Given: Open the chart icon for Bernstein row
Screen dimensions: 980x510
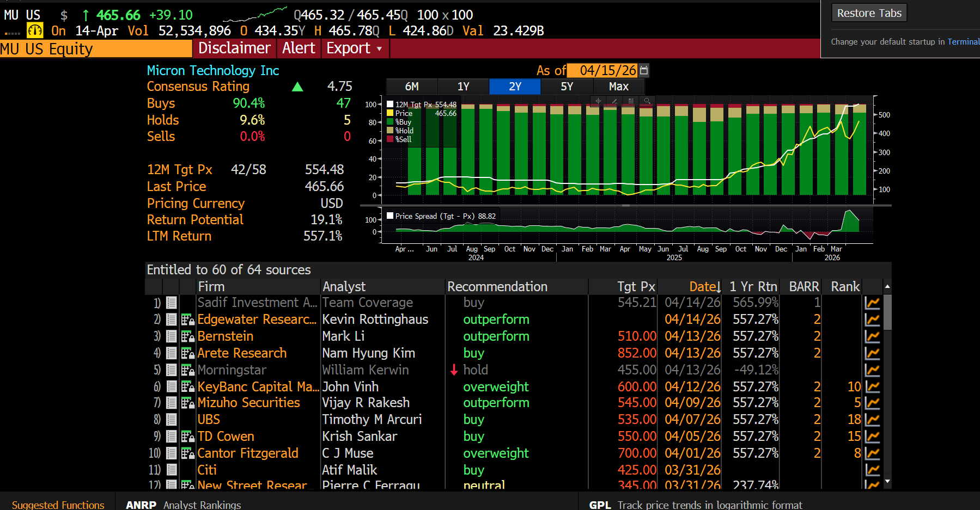Looking at the screenshot, I should click(x=872, y=336).
